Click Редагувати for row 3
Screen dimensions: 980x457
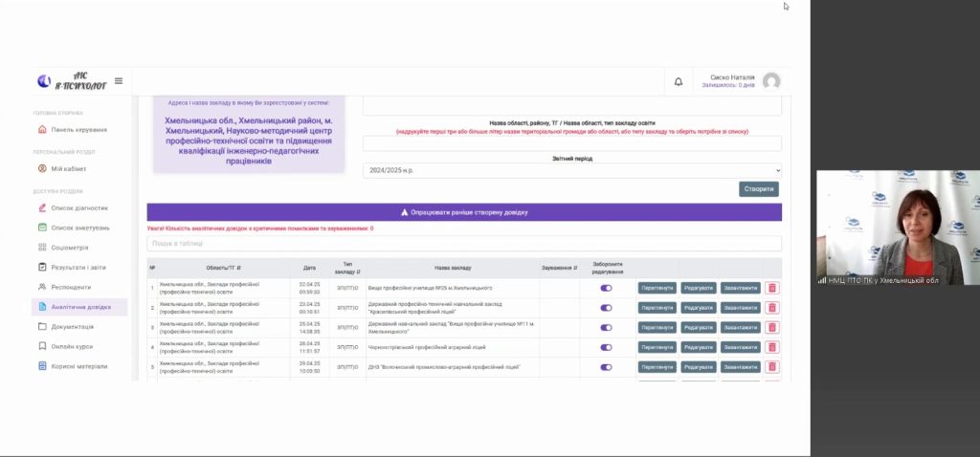point(698,327)
